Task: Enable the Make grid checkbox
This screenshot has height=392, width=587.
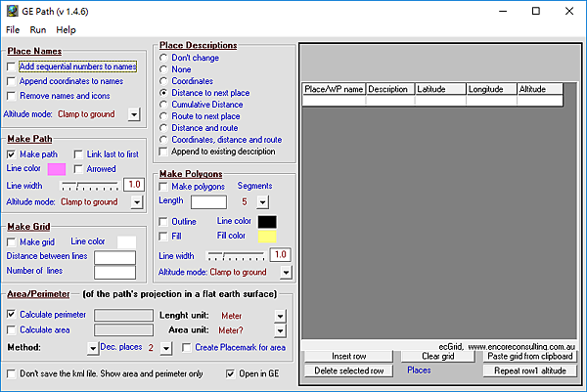Action: pos(11,242)
